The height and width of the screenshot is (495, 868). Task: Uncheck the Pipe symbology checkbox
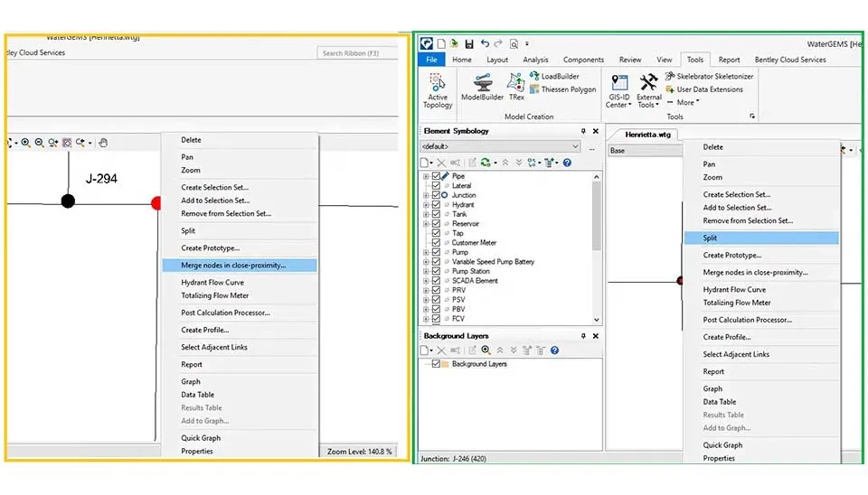[x=437, y=176]
